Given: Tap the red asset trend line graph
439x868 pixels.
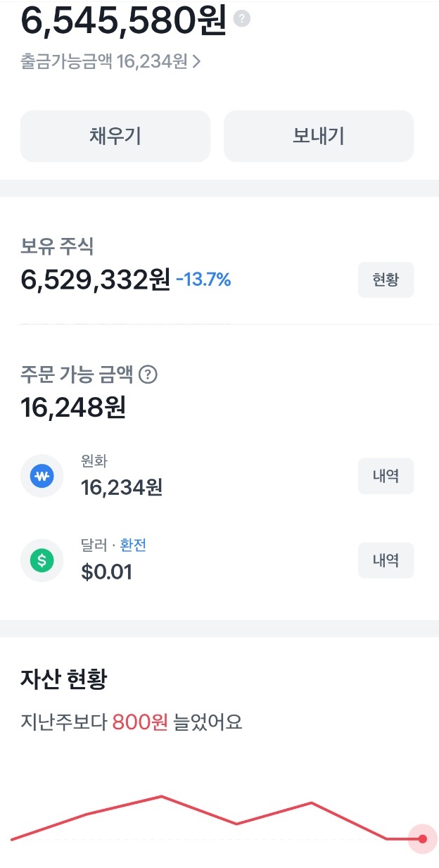Looking at the screenshot, I should (217, 818).
